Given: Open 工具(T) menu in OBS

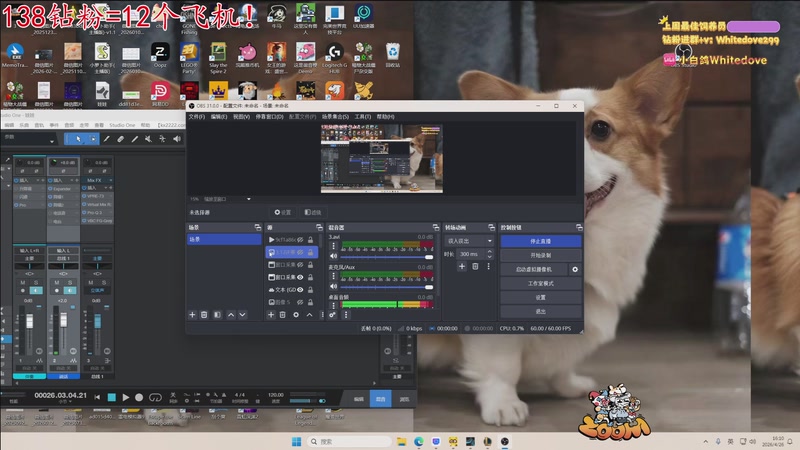Looking at the screenshot, I should [x=363, y=117].
